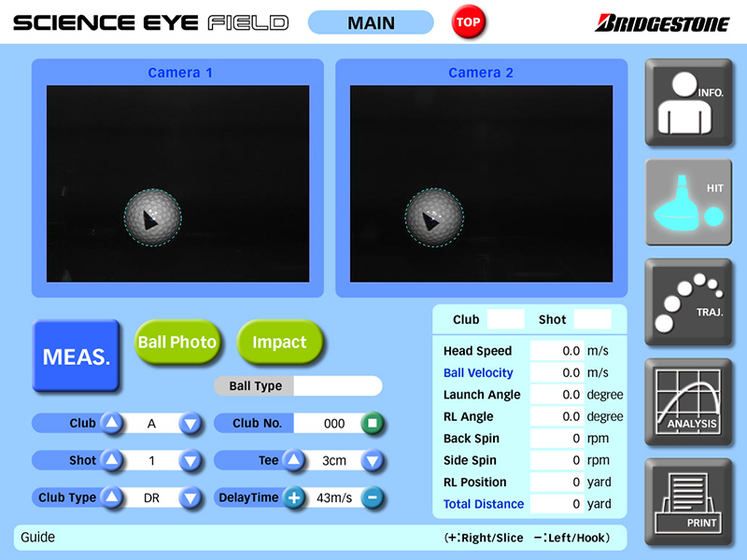Screen dimensions: 747x560
Task: Raise Tee height with the up arrow
Action: click(x=293, y=460)
